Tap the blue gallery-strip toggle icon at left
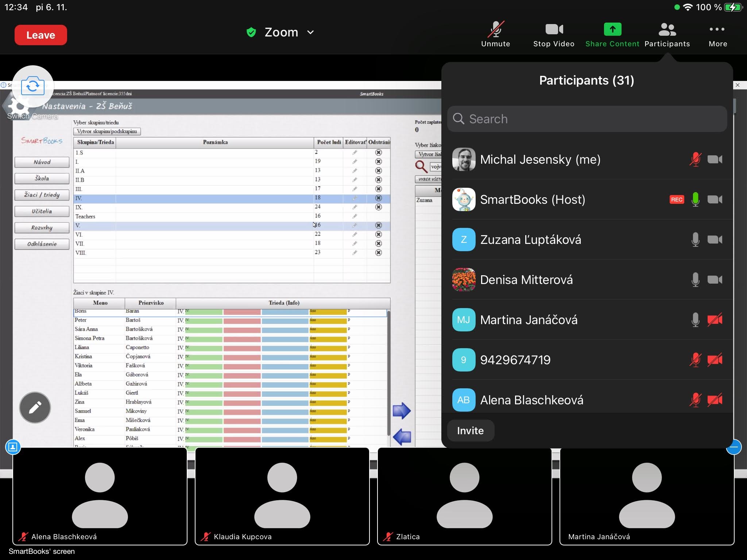 click(13, 447)
